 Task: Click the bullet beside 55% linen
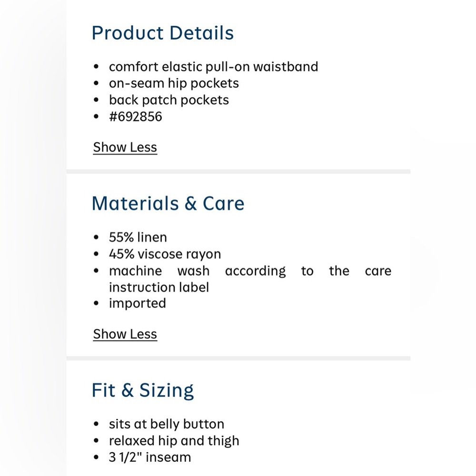click(x=96, y=237)
